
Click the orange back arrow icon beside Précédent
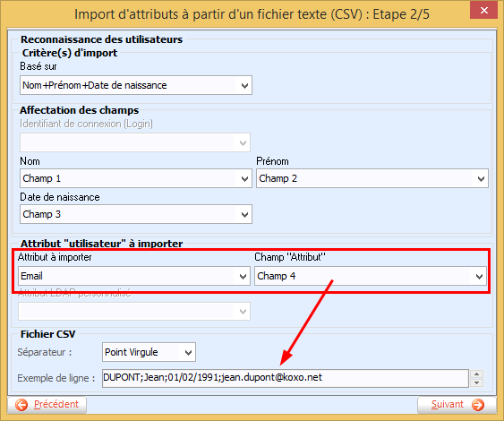point(21,405)
